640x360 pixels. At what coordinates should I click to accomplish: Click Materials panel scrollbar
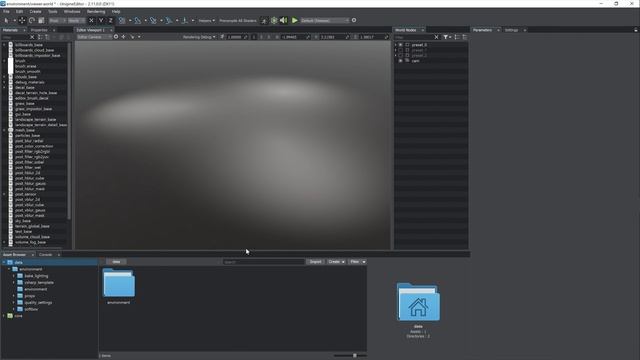(x=69, y=131)
